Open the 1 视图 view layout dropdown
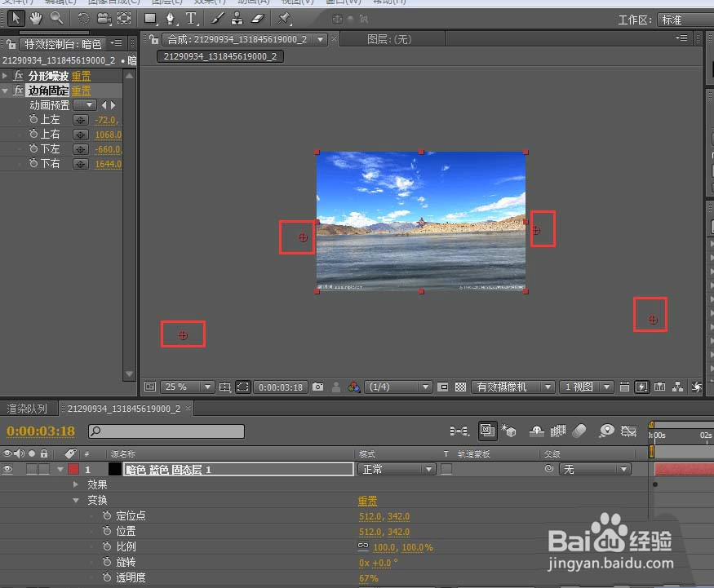Viewport: 714px width, 588px height. (587, 387)
